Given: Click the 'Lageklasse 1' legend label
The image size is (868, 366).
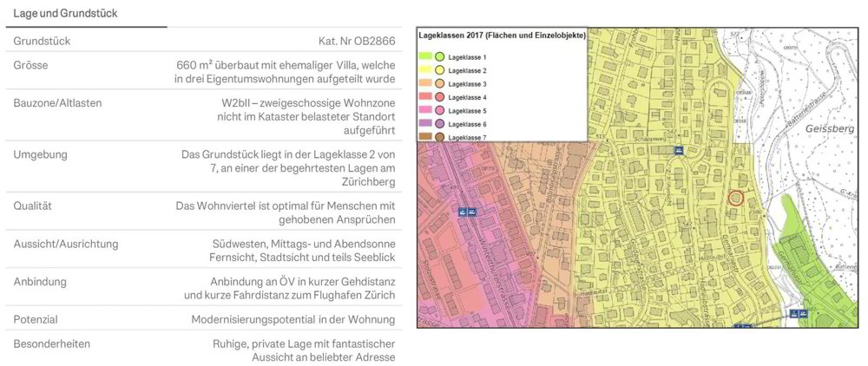Looking at the screenshot, I should 467,57.
